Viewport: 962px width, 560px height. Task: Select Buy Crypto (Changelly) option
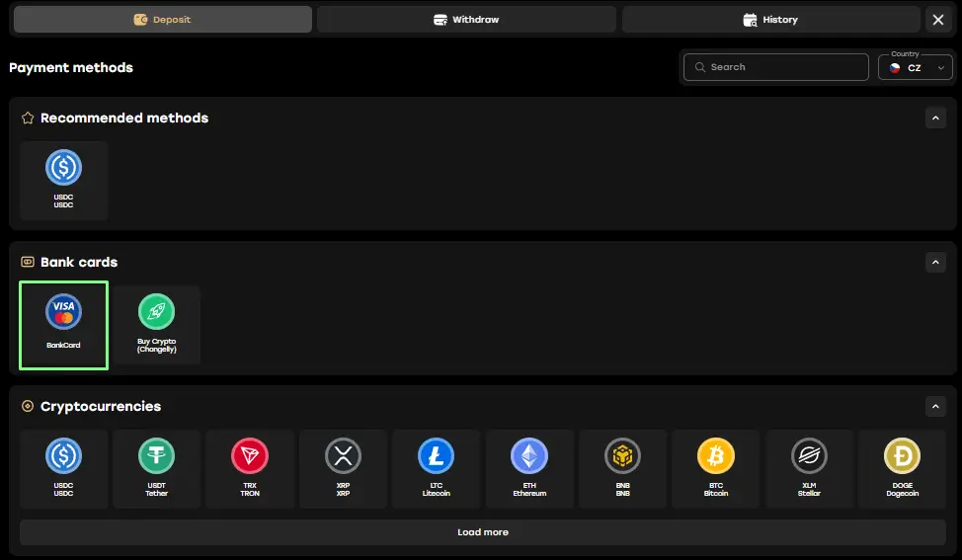click(156, 325)
